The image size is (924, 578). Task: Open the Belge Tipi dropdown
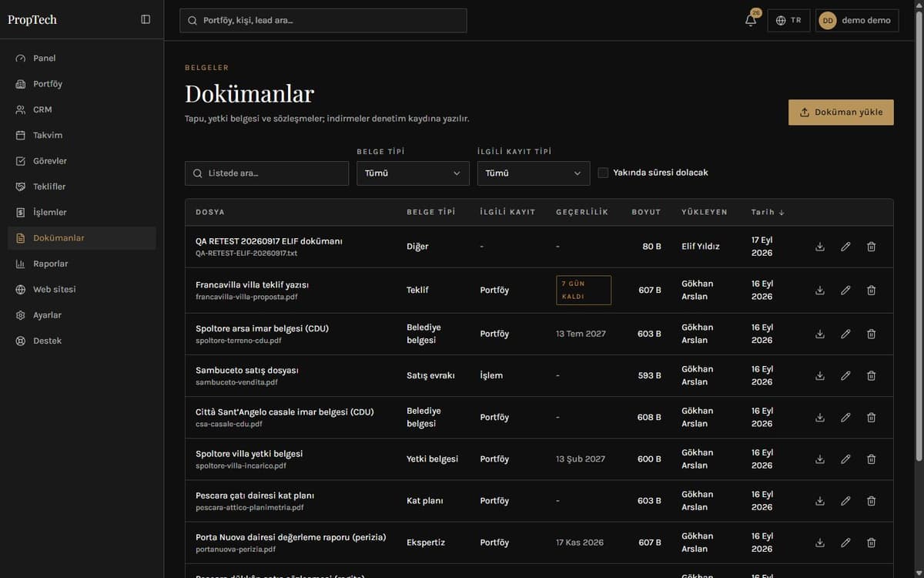click(x=413, y=173)
